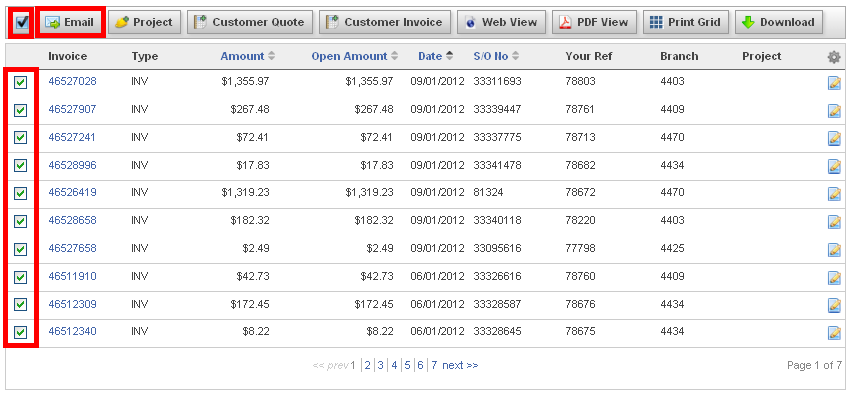Open invoice link 46511910
Image resolution: width=851 pixels, height=395 pixels.
[72, 276]
